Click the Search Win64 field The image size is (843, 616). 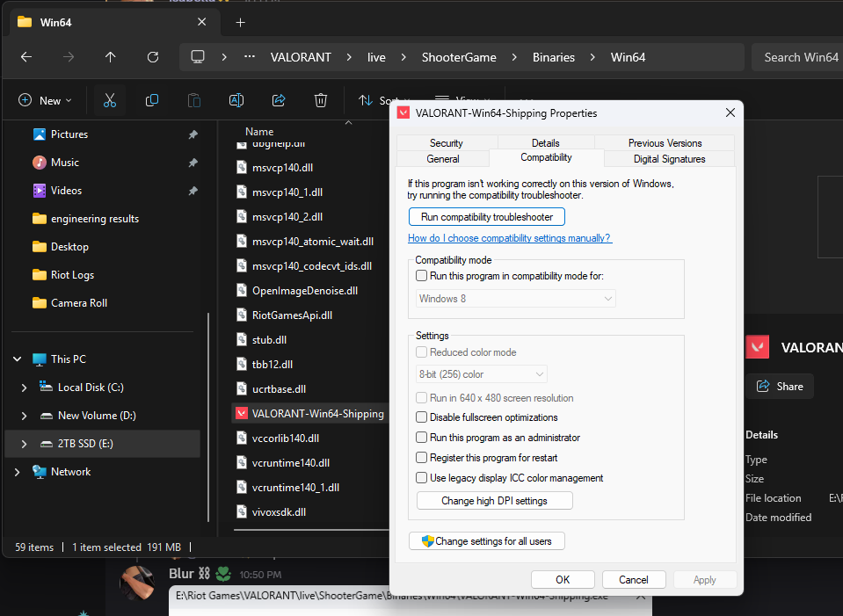(x=796, y=57)
